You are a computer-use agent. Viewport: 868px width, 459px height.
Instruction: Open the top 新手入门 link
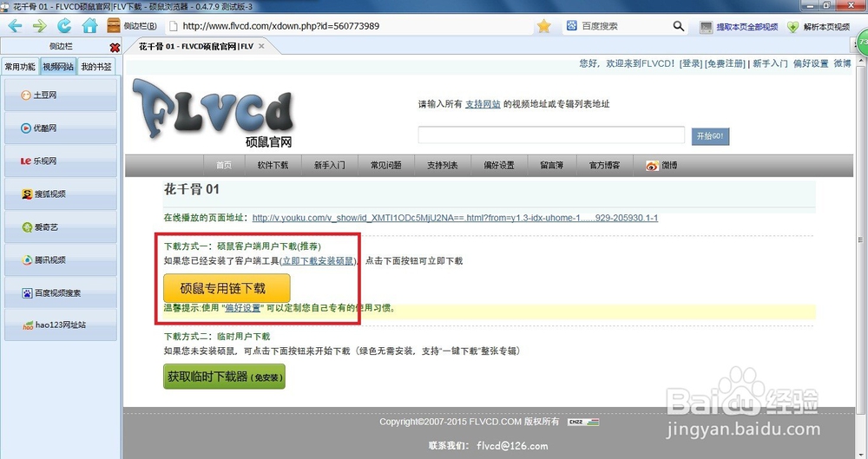[770, 63]
